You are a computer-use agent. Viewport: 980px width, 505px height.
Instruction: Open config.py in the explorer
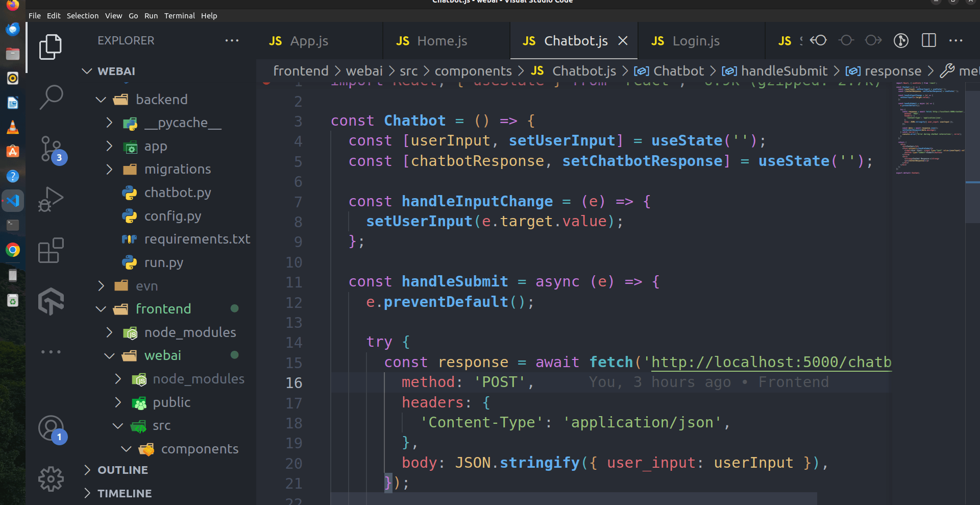[x=173, y=216]
